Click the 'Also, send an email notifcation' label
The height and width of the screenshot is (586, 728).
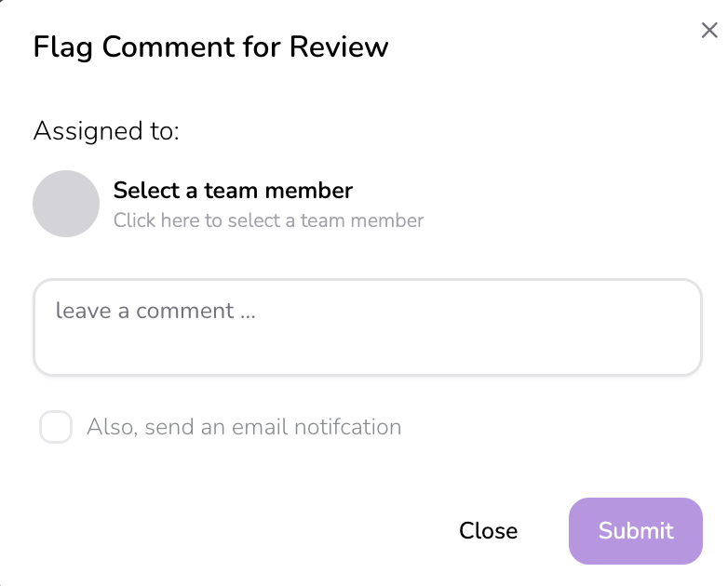point(244,428)
